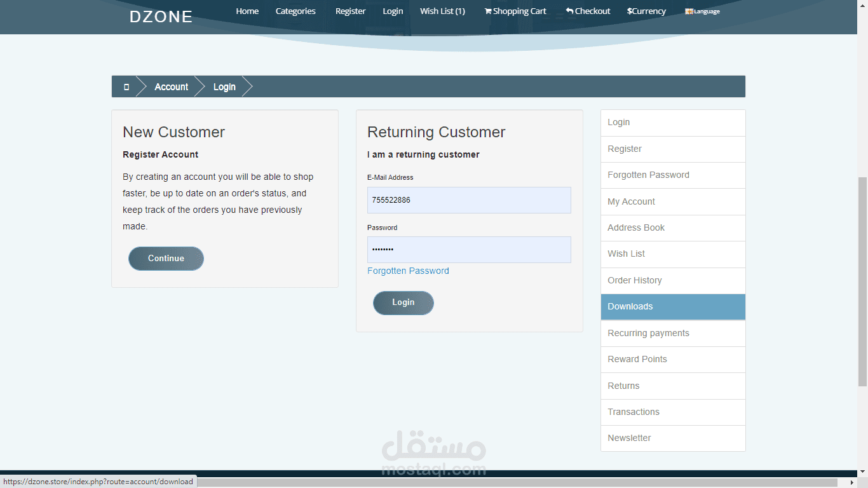Expand the $Currency dropdown

(646, 11)
